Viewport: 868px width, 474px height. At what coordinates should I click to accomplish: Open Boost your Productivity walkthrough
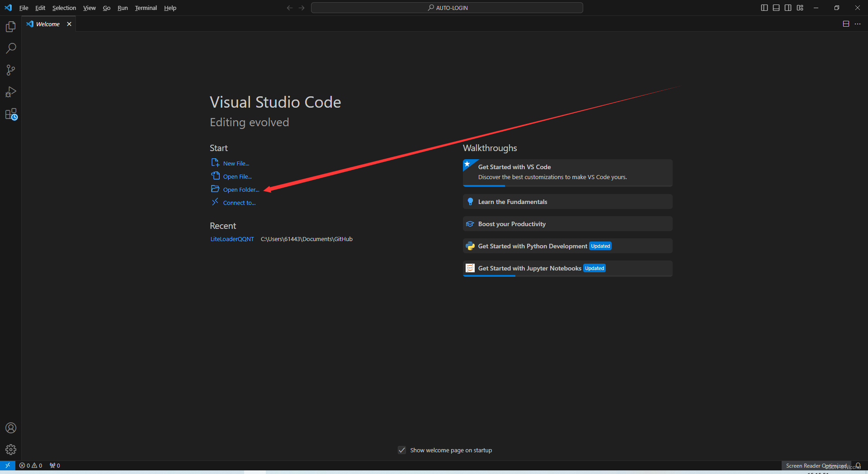567,224
